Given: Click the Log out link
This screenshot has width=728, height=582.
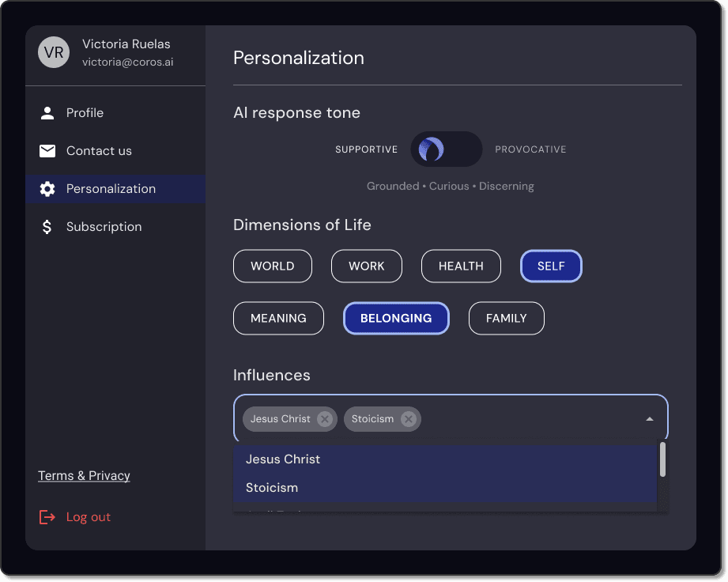Looking at the screenshot, I should (x=89, y=517).
